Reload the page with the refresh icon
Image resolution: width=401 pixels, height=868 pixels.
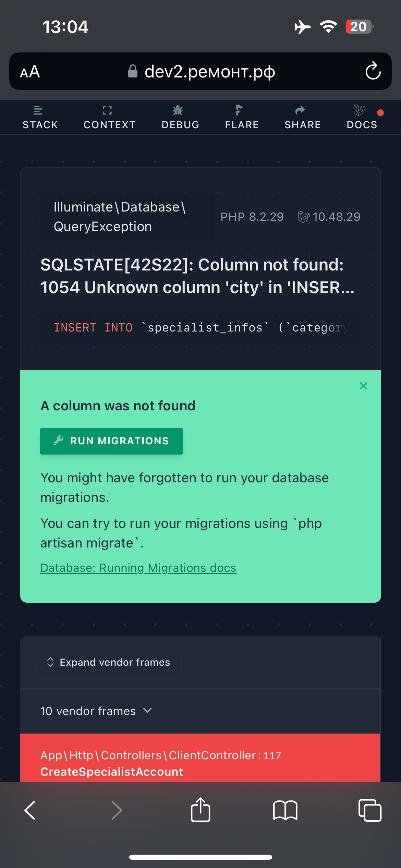pyautogui.click(x=373, y=71)
